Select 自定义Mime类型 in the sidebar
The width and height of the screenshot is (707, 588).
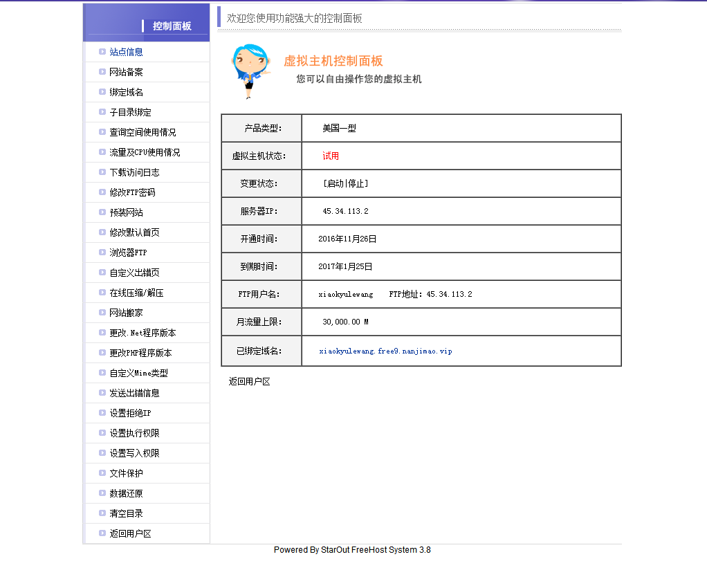pos(138,373)
